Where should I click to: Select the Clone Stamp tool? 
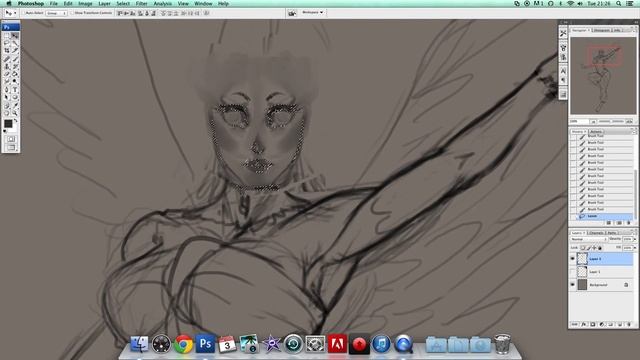click(7, 66)
